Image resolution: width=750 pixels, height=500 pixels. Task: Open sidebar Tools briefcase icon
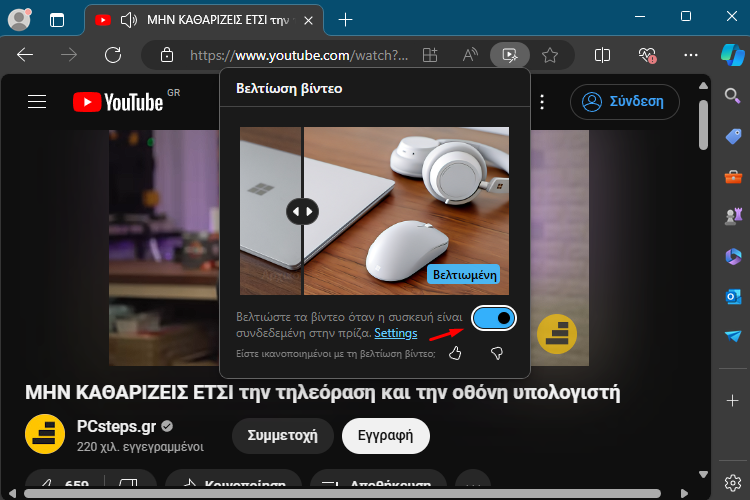coord(733,177)
